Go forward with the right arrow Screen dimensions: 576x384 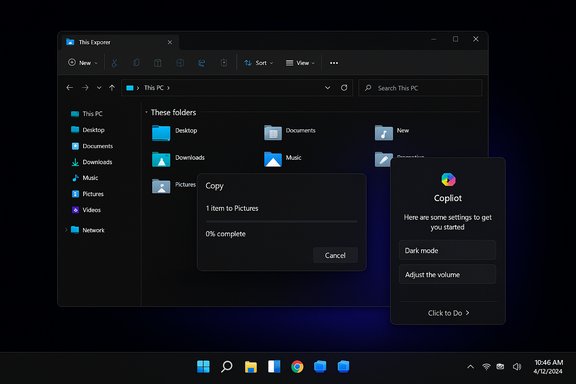(x=85, y=88)
